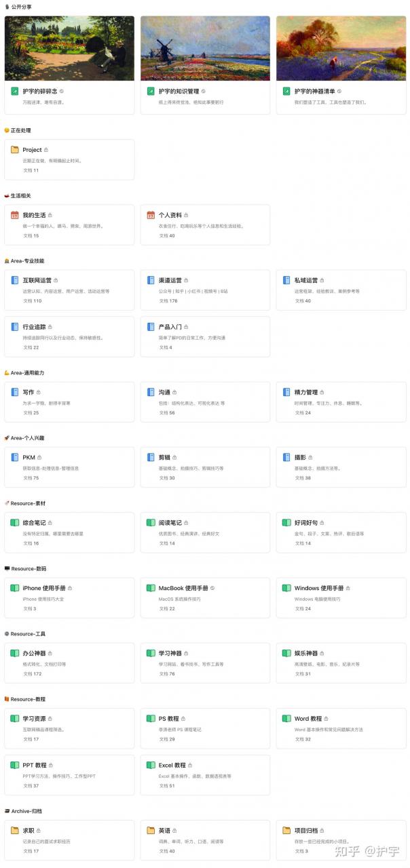
Task: Open the windmill painting cover of 护宇的知识管理
Action: [205, 49]
